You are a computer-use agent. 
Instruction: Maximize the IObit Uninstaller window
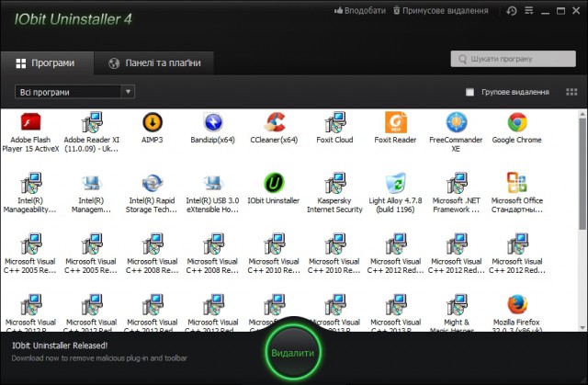560,11
